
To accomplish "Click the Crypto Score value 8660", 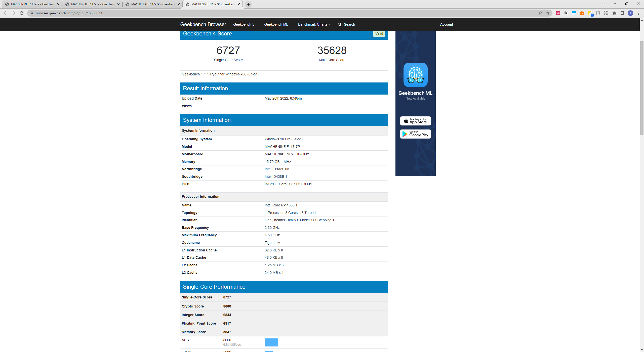I will [x=227, y=306].
